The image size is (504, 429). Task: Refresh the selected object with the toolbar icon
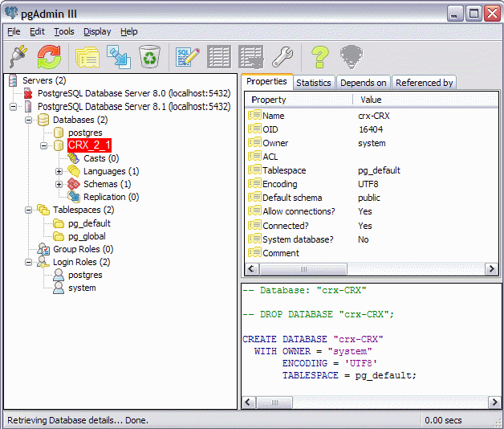click(x=49, y=57)
